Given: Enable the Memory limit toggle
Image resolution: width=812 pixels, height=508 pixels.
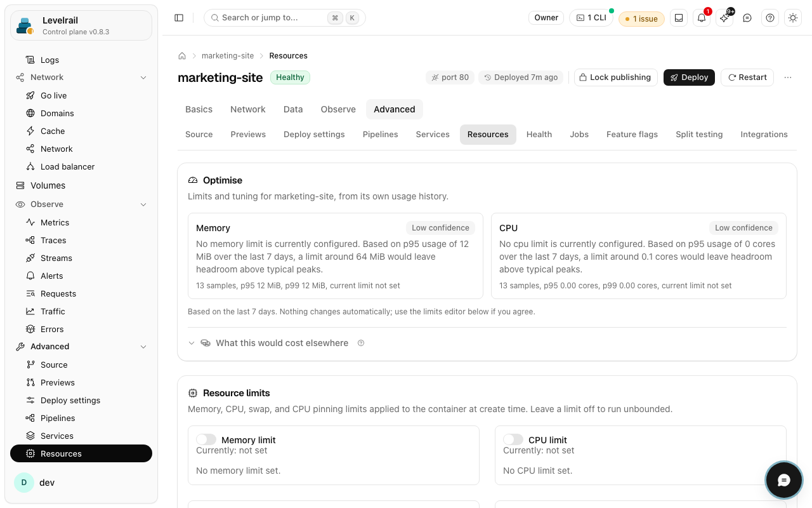Looking at the screenshot, I should tap(206, 439).
